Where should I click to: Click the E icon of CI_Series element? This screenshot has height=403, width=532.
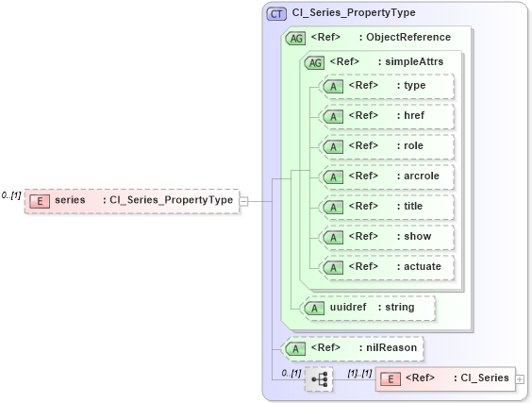tap(391, 379)
